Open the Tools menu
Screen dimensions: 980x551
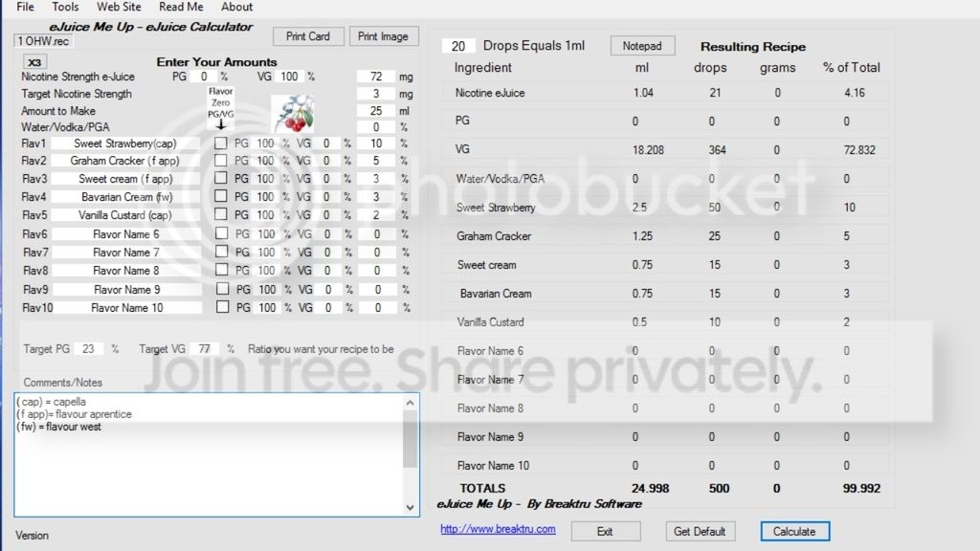click(65, 7)
